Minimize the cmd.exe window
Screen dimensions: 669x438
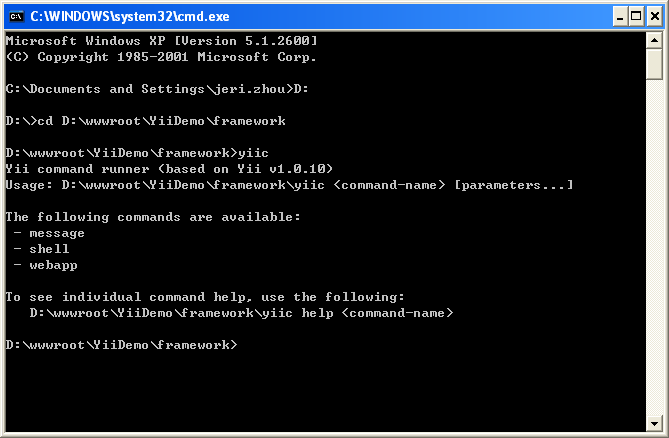[620, 17]
